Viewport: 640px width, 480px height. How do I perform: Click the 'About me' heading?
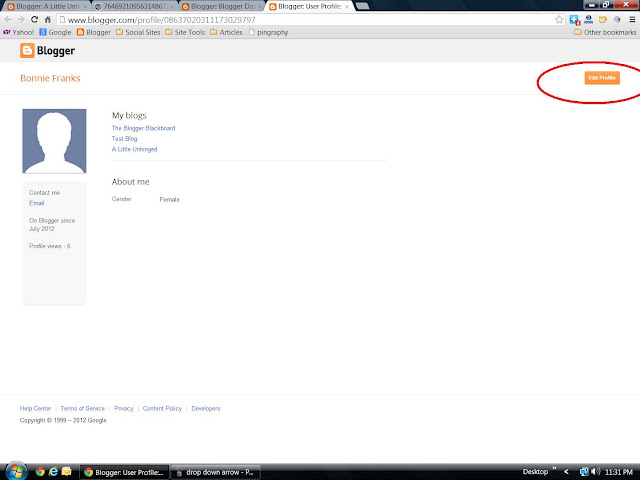pyautogui.click(x=131, y=182)
